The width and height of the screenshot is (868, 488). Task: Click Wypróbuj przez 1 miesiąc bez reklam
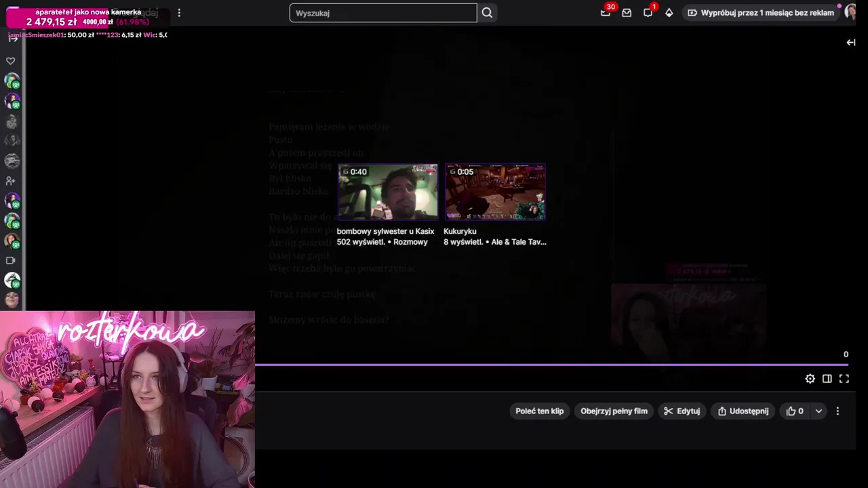click(760, 13)
